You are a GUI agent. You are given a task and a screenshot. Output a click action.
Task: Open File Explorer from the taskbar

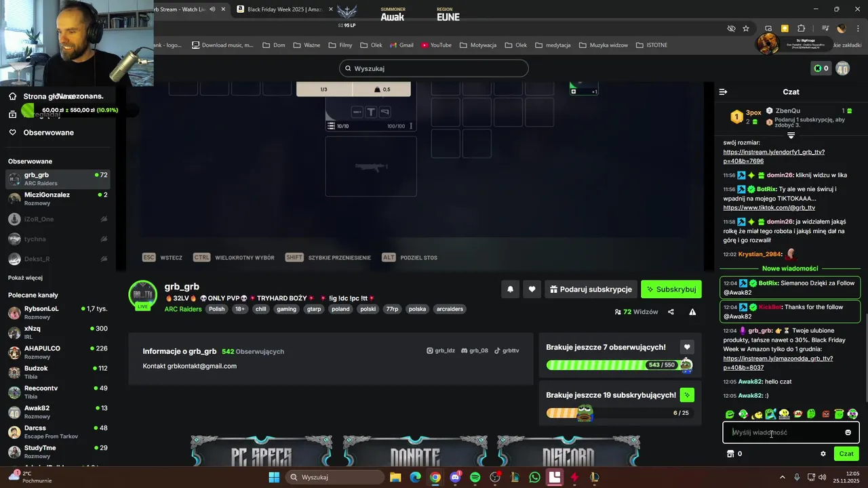click(x=395, y=477)
